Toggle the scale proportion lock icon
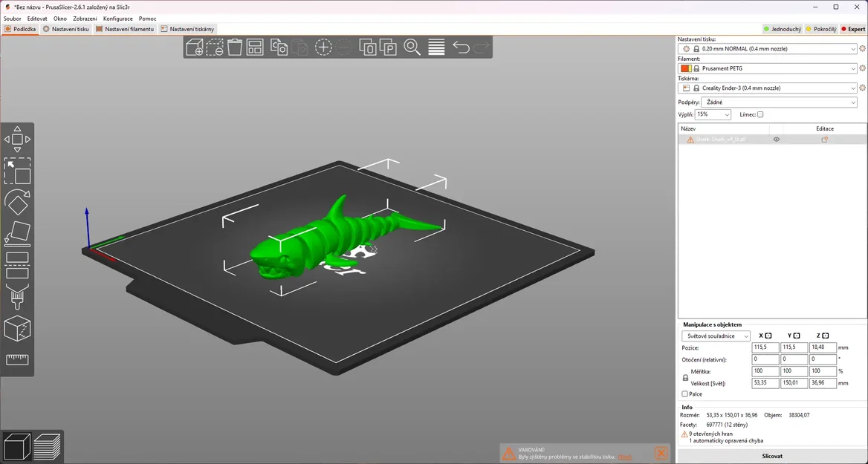The height and width of the screenshot is (464, 868). pyautogui.click(x=685, y=378)
